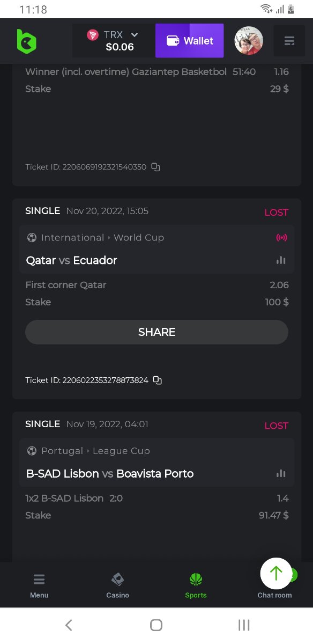
Task: Open the Wallet
Action: click(x=190, y=41)
